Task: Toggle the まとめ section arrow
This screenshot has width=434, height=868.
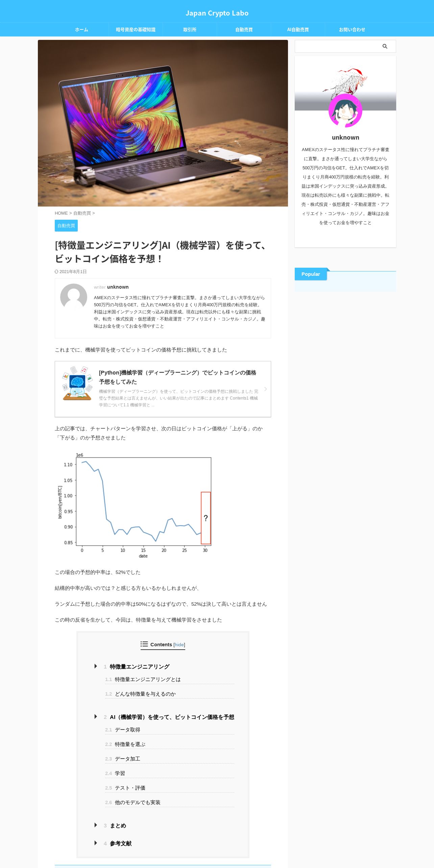Action: pyautogui.click(x=96, y=825)
